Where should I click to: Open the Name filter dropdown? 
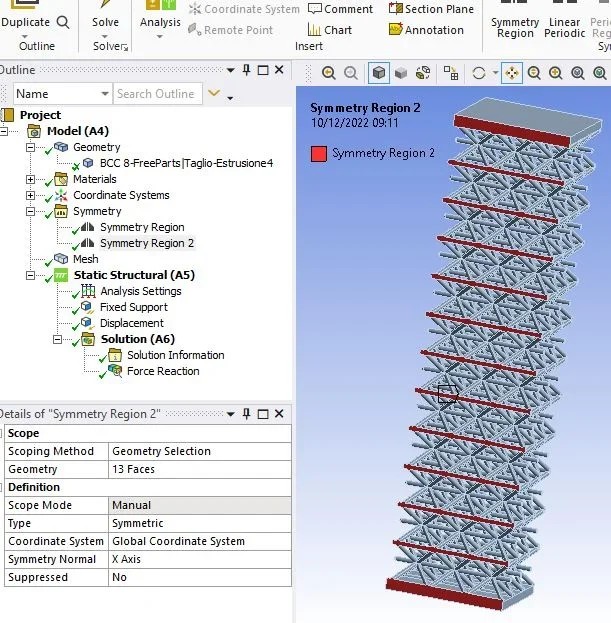click(104, 94)
